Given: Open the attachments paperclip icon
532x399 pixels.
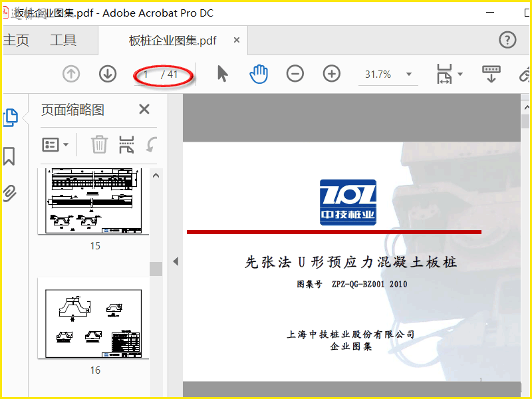Looking at the screenshot, I should point(9,194).
